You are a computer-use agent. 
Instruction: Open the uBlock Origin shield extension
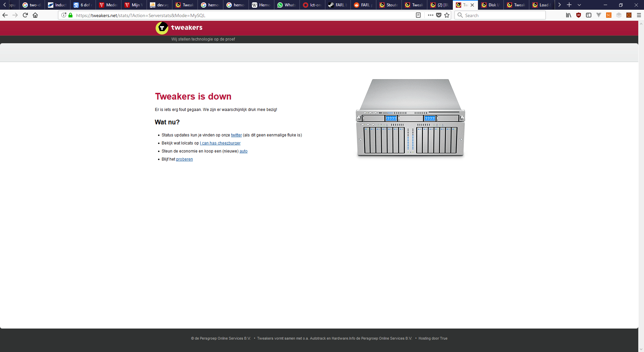579,15
